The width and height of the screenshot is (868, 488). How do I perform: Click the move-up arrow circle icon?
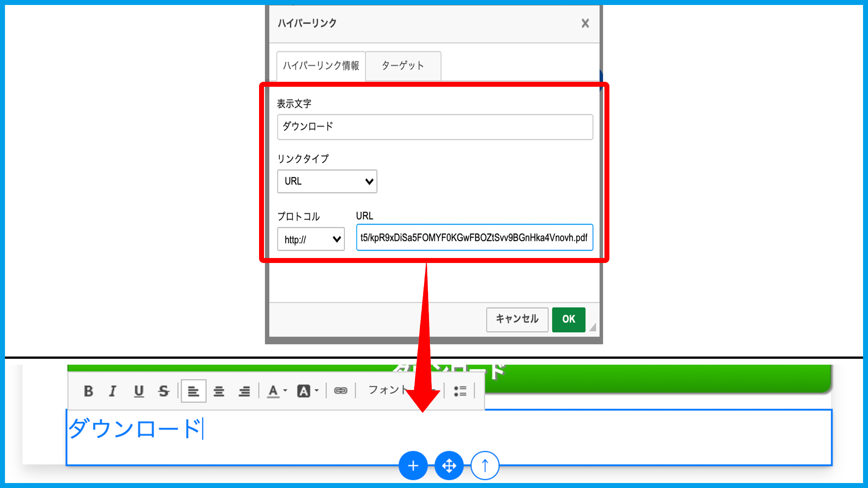click(x=485, y=465)
